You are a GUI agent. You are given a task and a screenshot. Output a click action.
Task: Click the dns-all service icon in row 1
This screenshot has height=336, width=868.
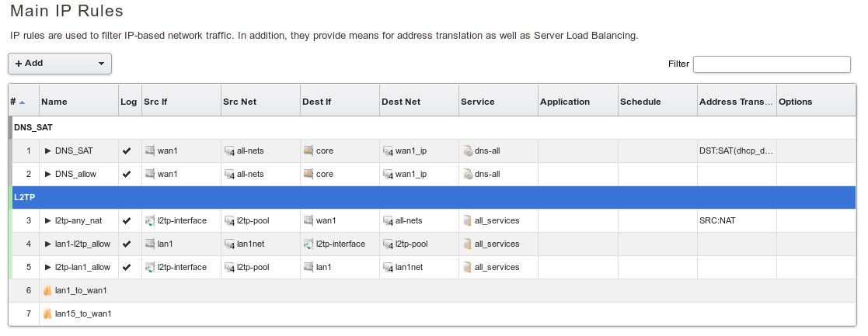coord(467,151)
